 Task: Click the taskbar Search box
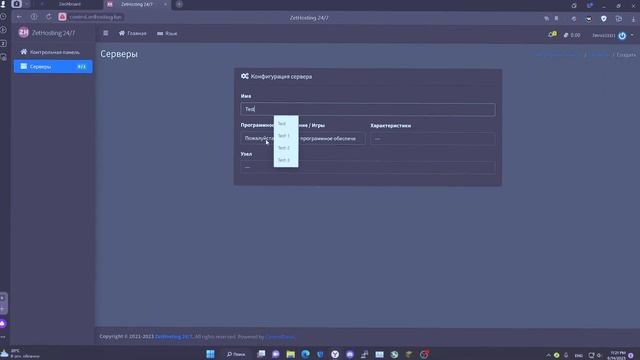coord(236,354)
